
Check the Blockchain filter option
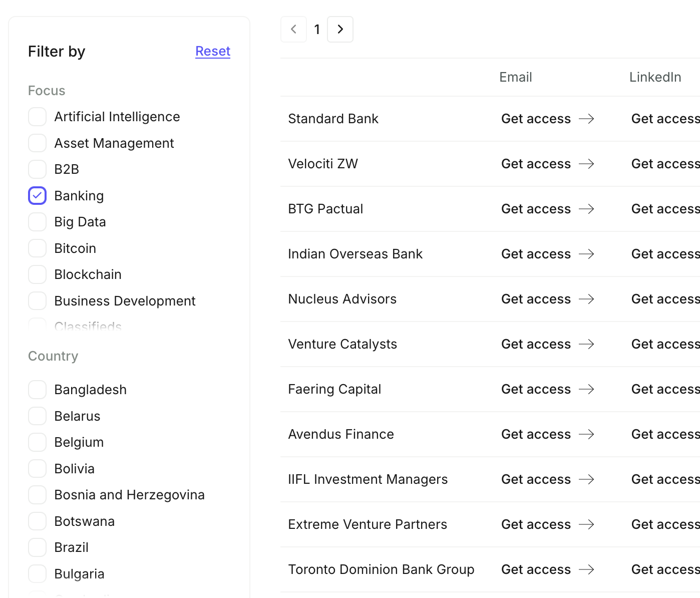(x=37, y=274)
